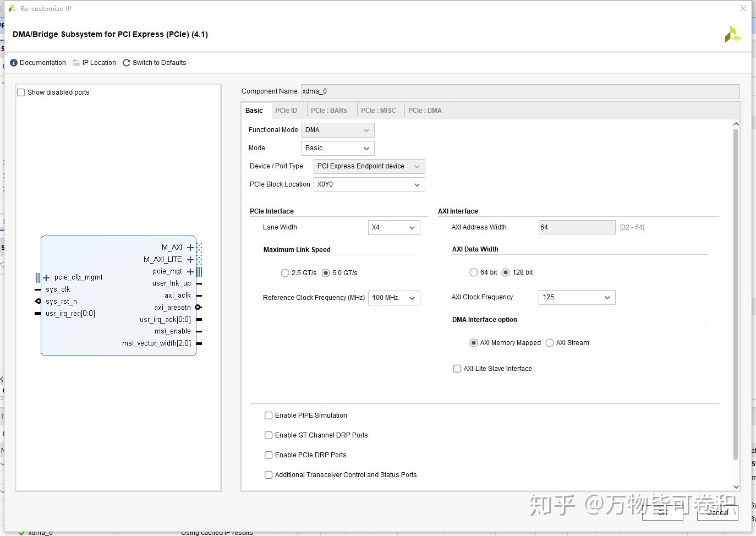The image size is (756, 536).
Task: Select 64 bit AXI Data Width
Action: pyautogui.click(x=474, y=272)
